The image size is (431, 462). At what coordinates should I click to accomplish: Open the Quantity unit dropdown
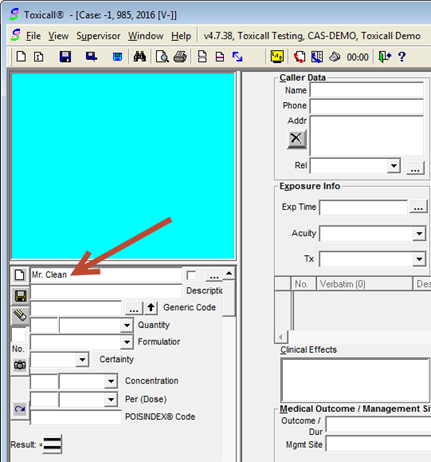(x=127, y=325)
